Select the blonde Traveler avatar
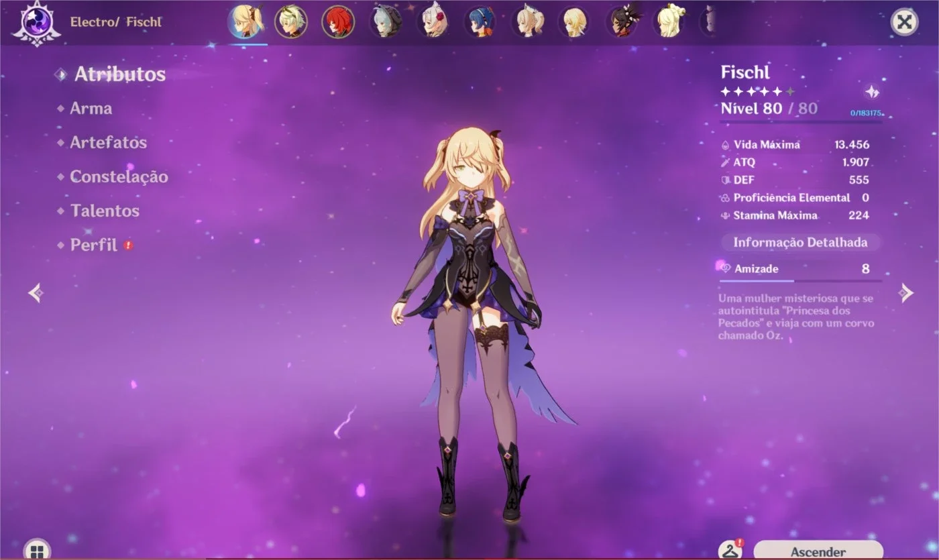 coord(575,21)
